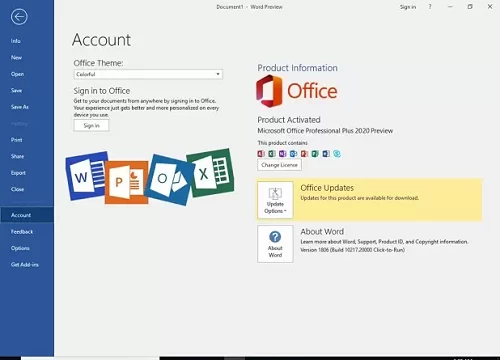Image resolution: width=500 pixels, height=360 pixels.
Task: Restore down the Word window
Action: click(x=470, y=7)
